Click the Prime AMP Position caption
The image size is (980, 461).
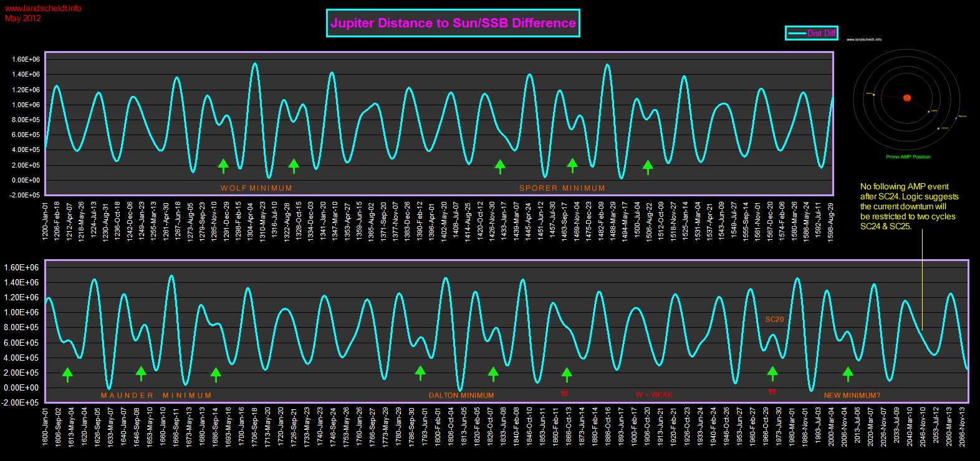[908, 157]
